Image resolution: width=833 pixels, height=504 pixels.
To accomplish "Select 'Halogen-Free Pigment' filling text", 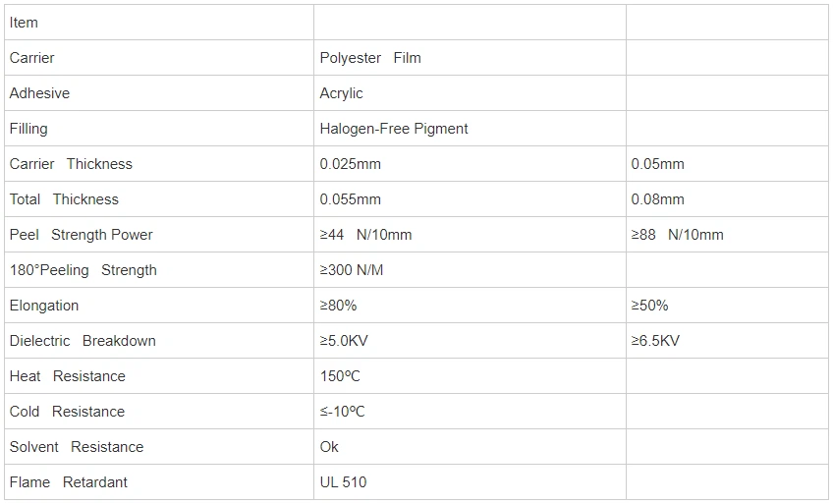I will click(394, 129).
